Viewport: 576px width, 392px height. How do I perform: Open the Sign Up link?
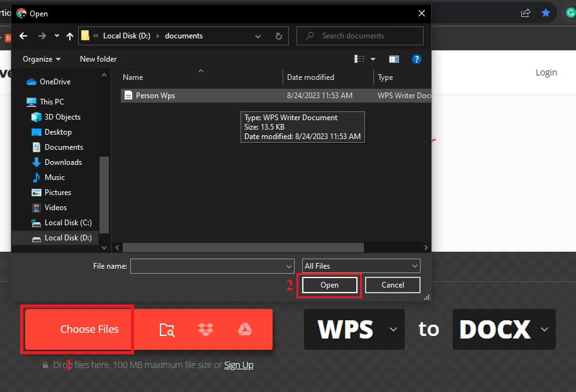click(x=239, y=364)
